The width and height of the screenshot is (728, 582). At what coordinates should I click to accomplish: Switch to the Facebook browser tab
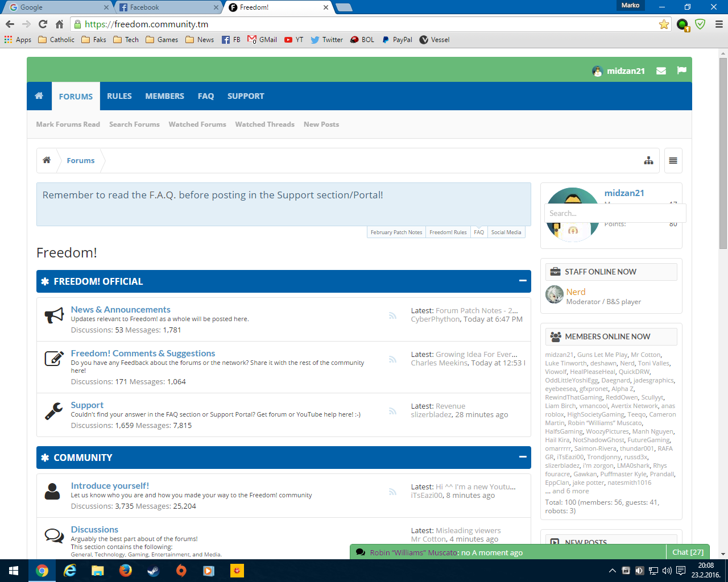click(x=165, y=7)
